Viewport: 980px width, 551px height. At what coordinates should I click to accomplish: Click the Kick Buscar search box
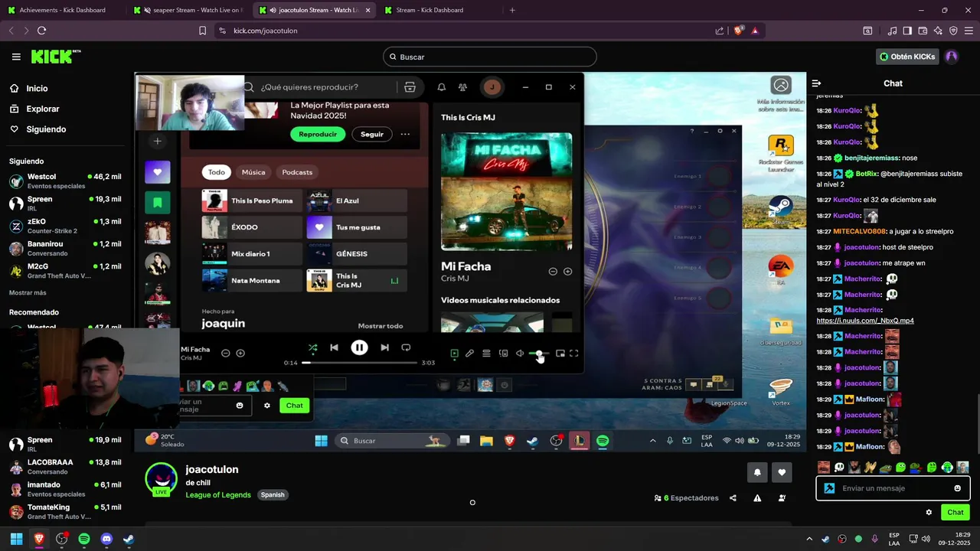[x=490, y=57]
